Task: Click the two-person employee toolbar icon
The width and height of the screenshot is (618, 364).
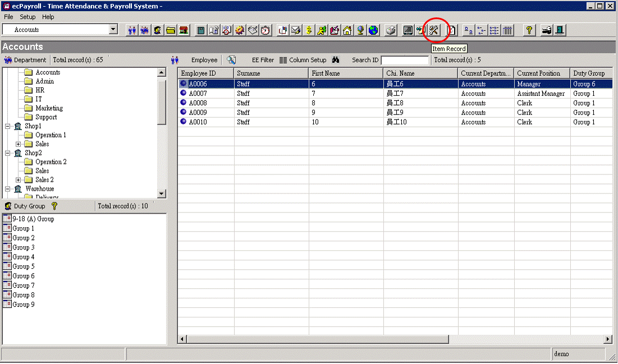Action: click(x=132, y=30)
